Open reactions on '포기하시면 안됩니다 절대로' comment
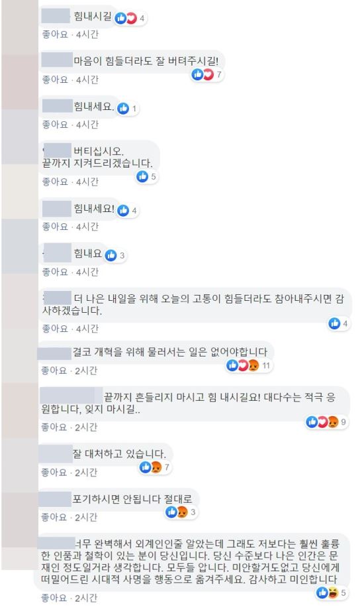Screen dimensions: 364x607 (181, 512)
